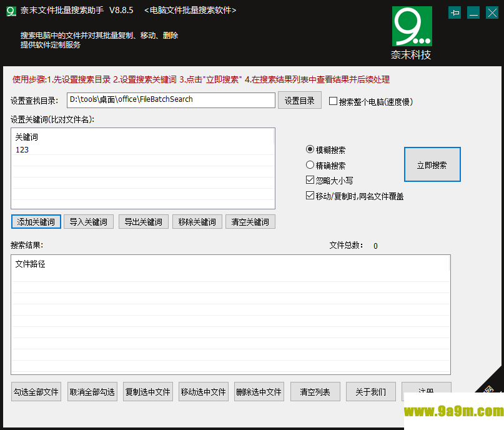Close the search assistant window
This screenshot has height=430, width=504.
[492, 13]
